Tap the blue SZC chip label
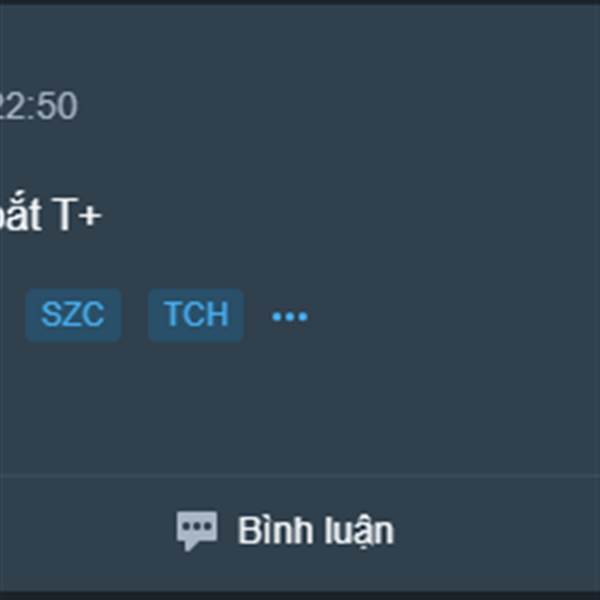 73,315
